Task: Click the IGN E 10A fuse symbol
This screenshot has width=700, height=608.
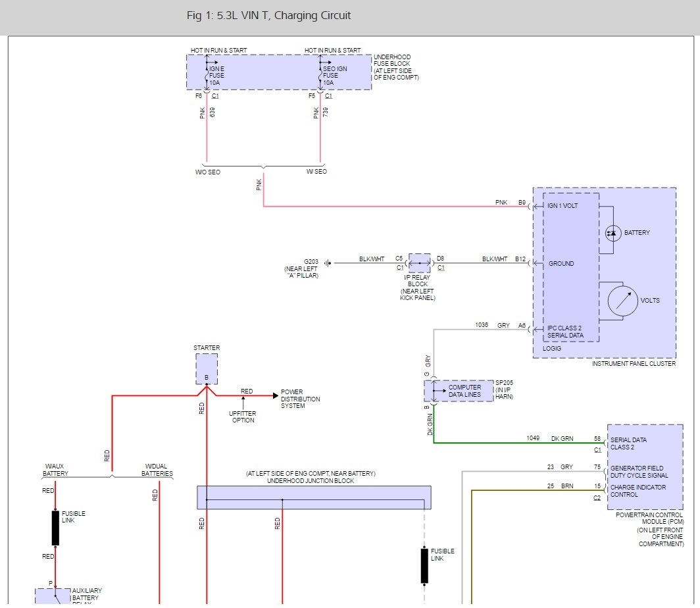Action: 207,76
